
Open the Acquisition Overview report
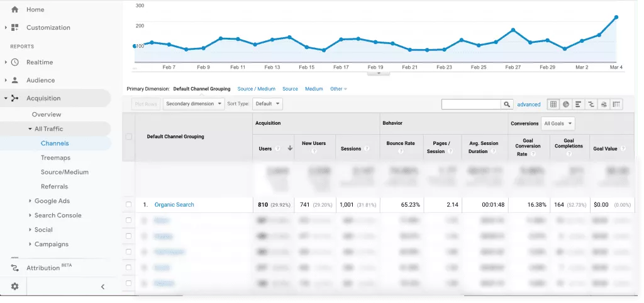(47, 114)
